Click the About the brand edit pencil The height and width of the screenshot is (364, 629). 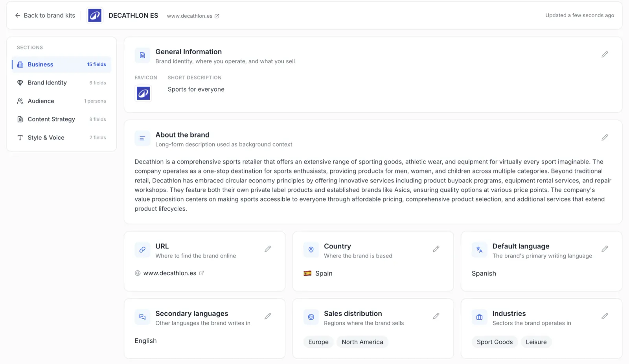point(605,138)
